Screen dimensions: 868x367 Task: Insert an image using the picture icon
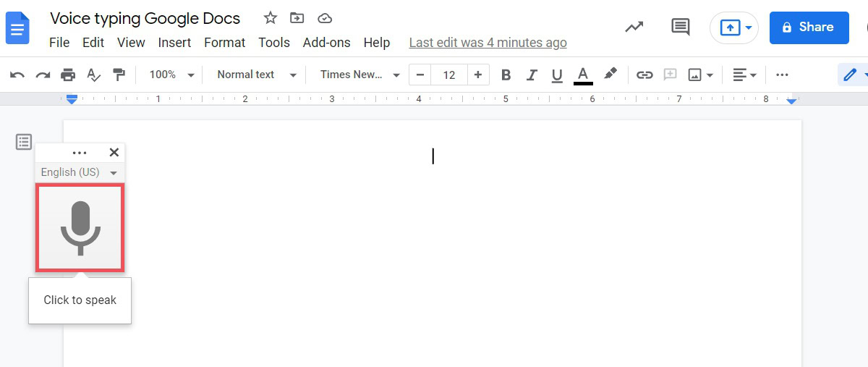pyautogui.click(x=695, y=75)
